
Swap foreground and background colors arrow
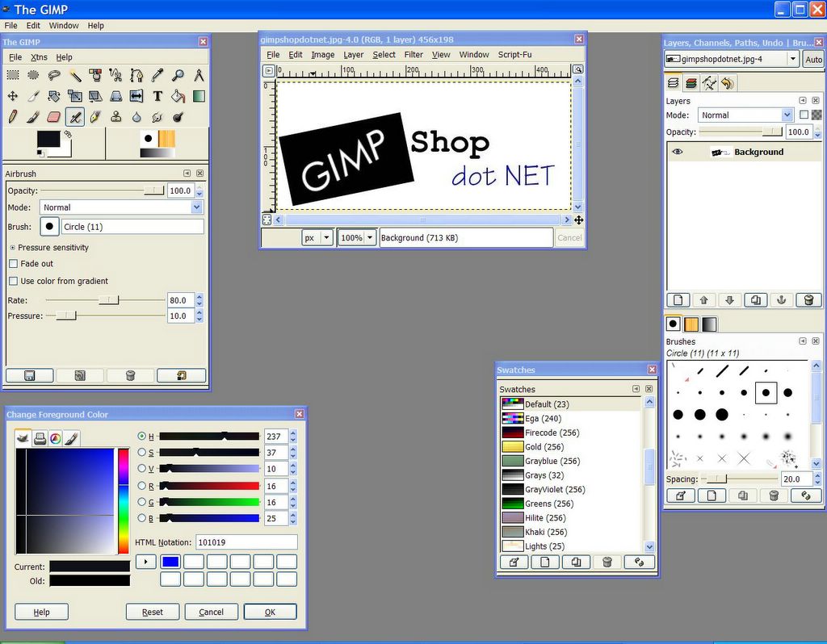click(68, 135)
